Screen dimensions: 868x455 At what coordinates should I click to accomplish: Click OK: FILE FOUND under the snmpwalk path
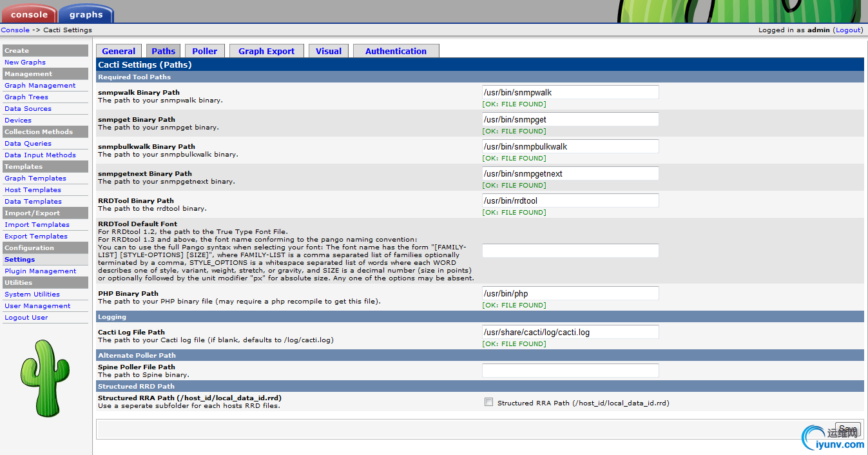click(x=514, y=104)
